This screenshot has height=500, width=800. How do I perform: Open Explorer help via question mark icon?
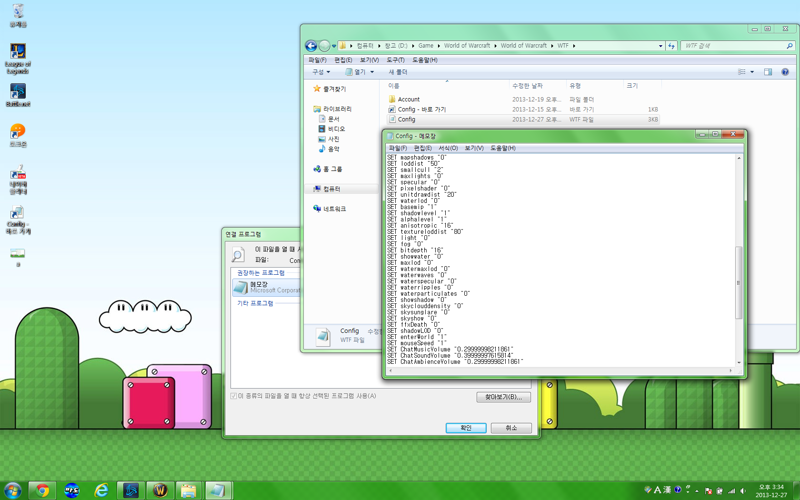[x=785, y=72]
